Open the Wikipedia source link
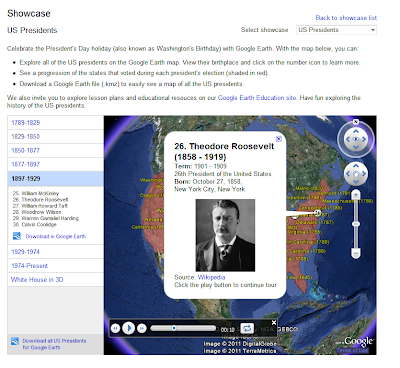The image size is (400, 368). [x=211, y=277]
